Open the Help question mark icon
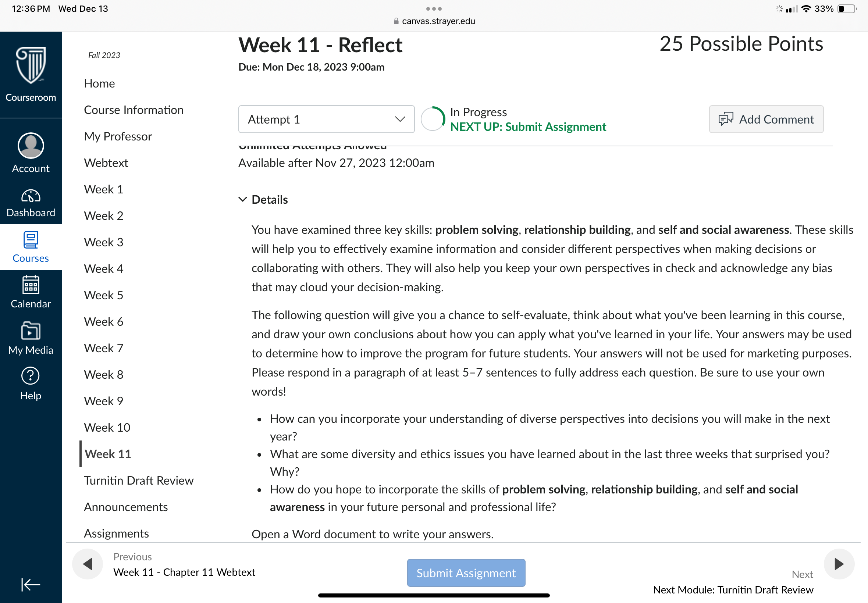The height and width of the screenshot is (603, 868). click(31, 376)
